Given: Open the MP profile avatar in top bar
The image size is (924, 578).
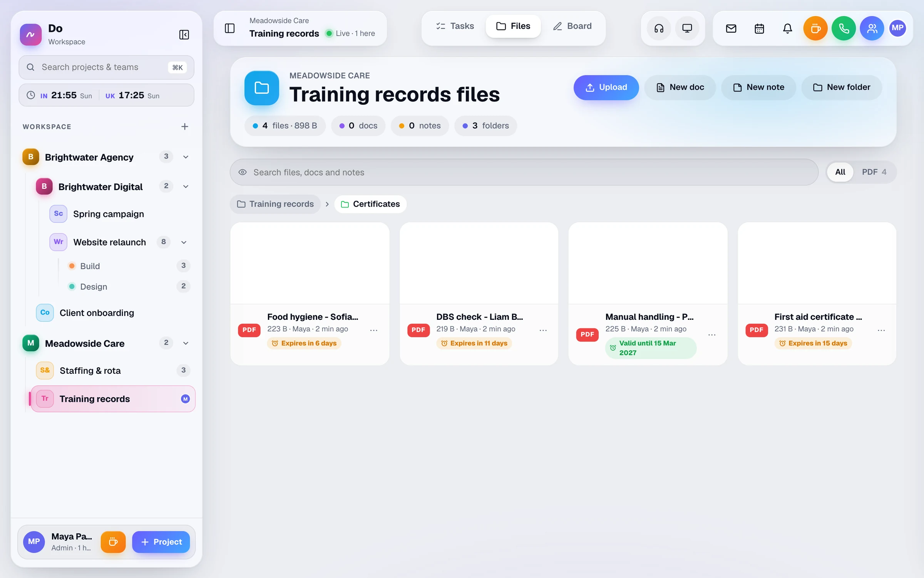Looking at the screenshot, I should tap(897, 28).
